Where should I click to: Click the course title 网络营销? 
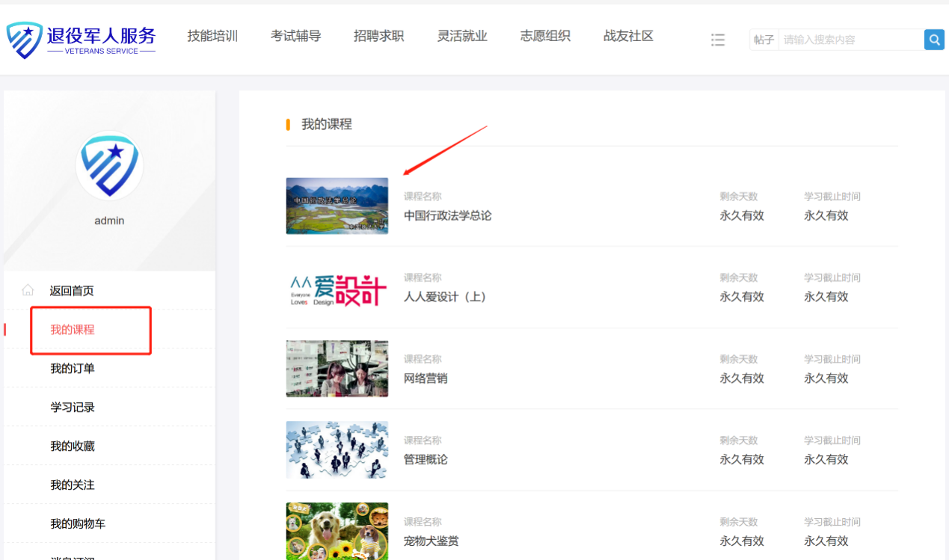pyautogui.click(x=426, y=378)
